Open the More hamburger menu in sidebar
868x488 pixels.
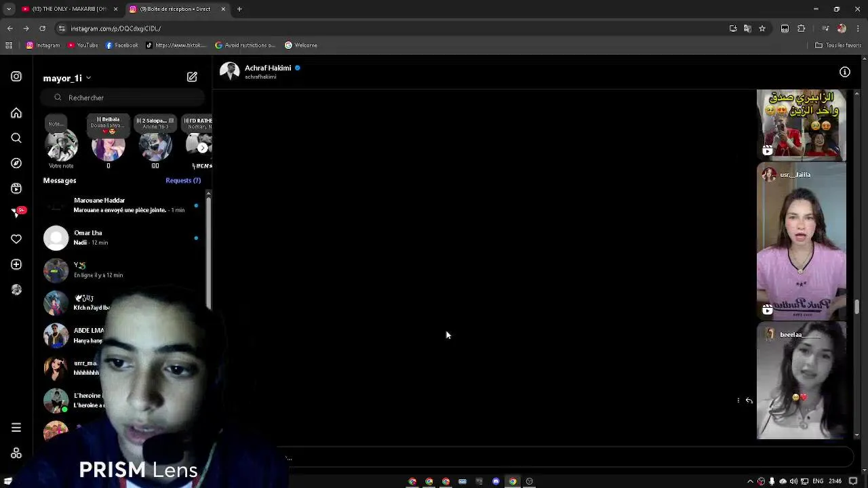pyautogui.click(x=16, y=428)
